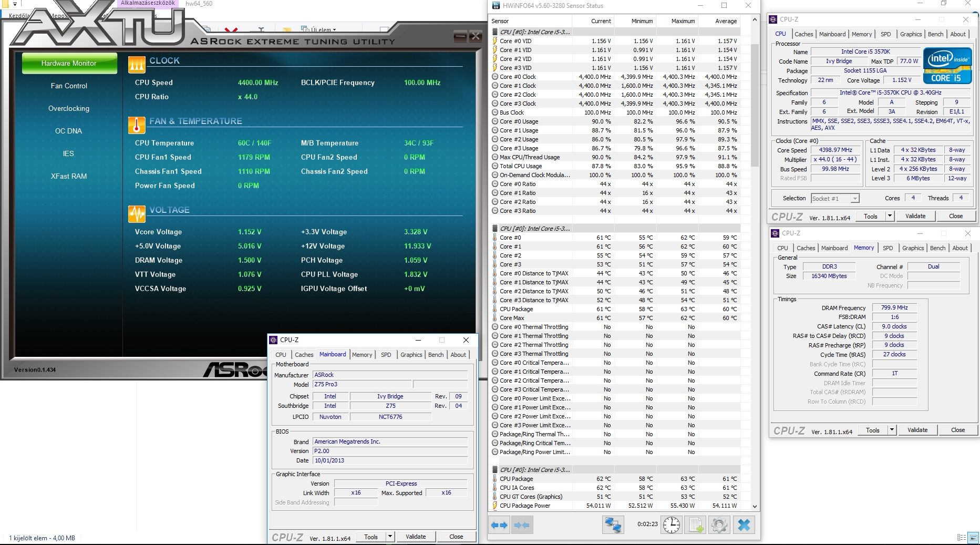Viewport: 980px width, 545px height.
Task: Click Validate in CPU-Z CPU window
Action: tap(915, 216)
